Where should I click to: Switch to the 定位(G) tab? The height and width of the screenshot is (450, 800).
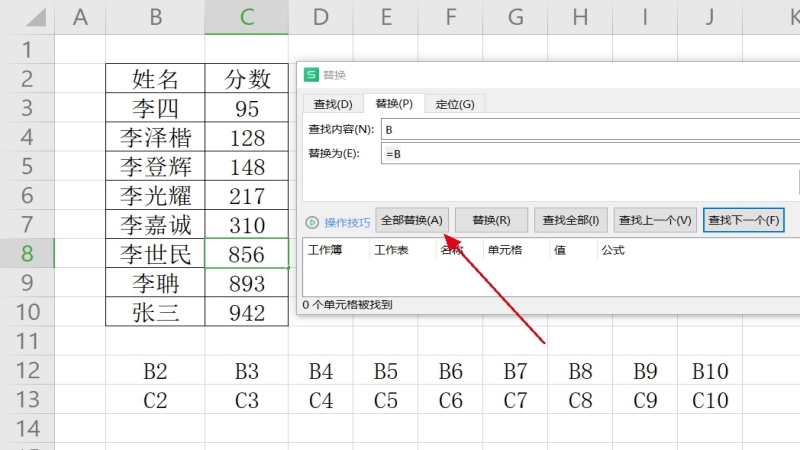455,103
